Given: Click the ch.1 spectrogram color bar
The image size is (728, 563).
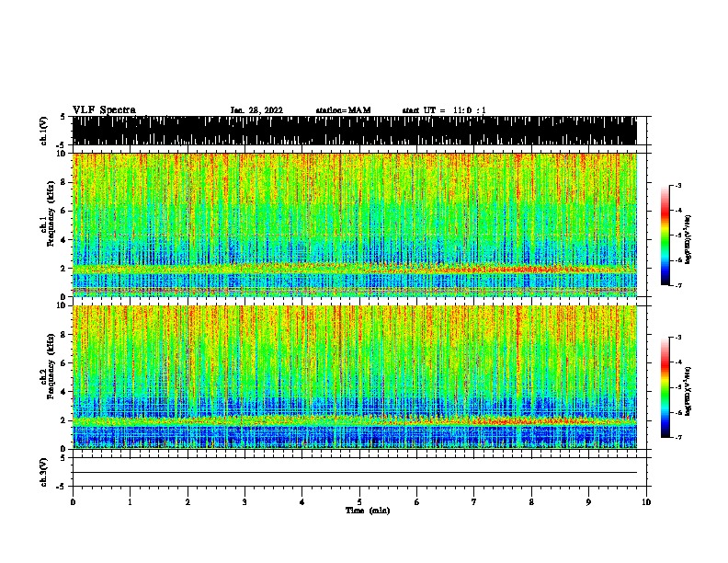Looking at the screenshot, I should click(665, 236).
